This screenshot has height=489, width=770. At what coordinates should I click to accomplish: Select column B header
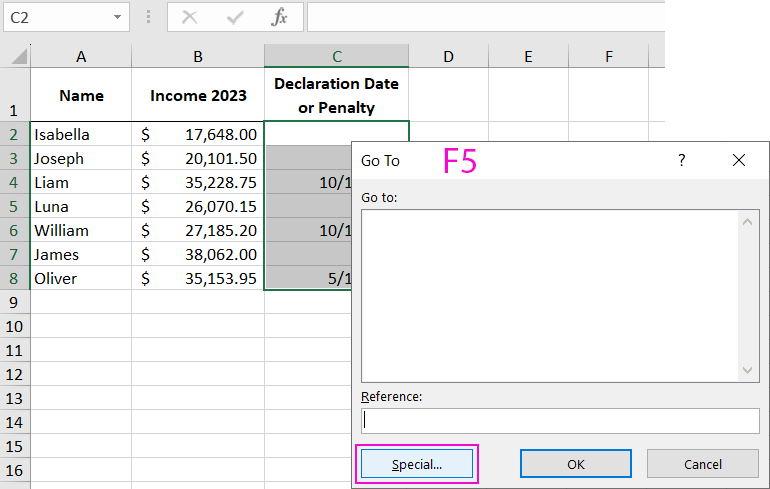(198, 57)
